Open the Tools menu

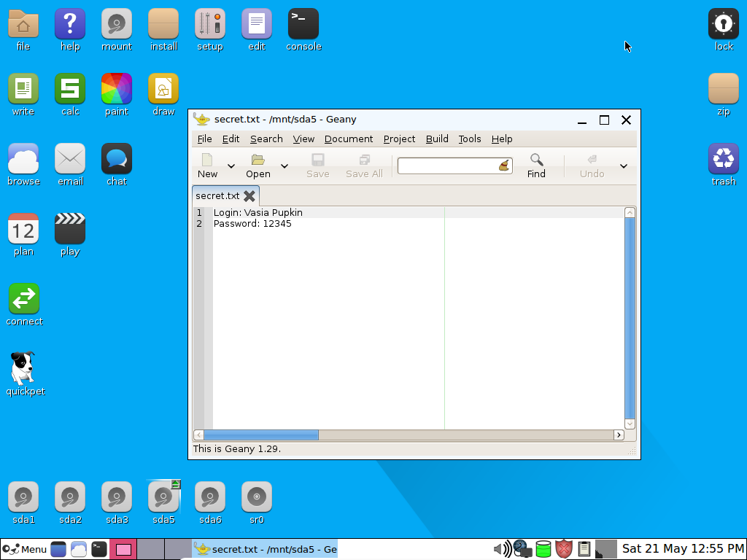pos(470,139)
